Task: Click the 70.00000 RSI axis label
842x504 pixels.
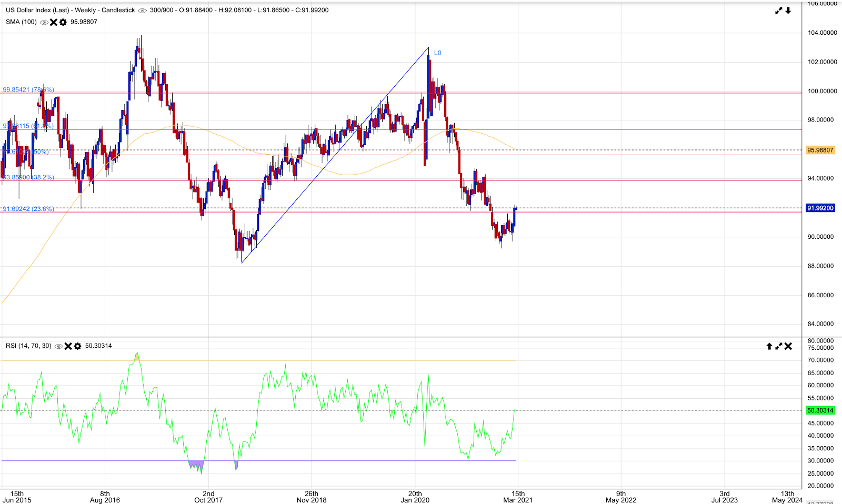Action: click(821, 360)
